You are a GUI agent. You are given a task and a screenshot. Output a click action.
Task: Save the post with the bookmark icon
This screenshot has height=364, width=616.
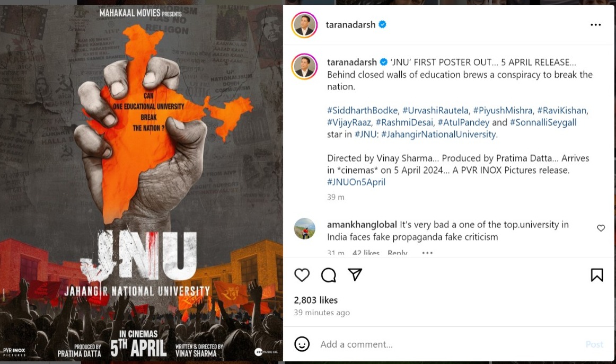[597, 275]
